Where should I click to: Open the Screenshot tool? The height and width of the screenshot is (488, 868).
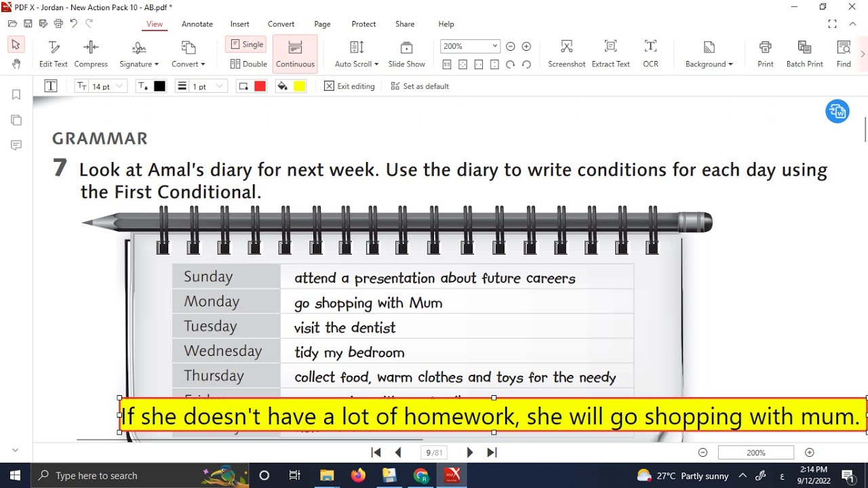tap(567, 54)
